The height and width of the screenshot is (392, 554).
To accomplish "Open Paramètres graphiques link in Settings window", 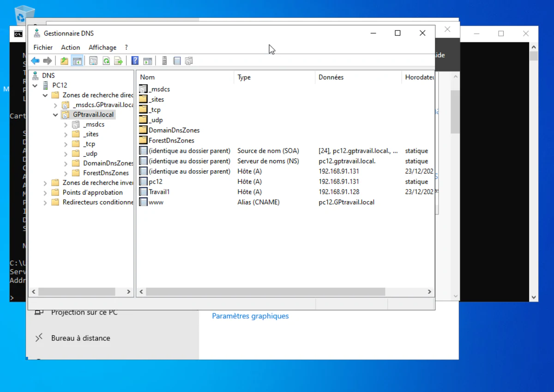I will click(x=250, y=316).
